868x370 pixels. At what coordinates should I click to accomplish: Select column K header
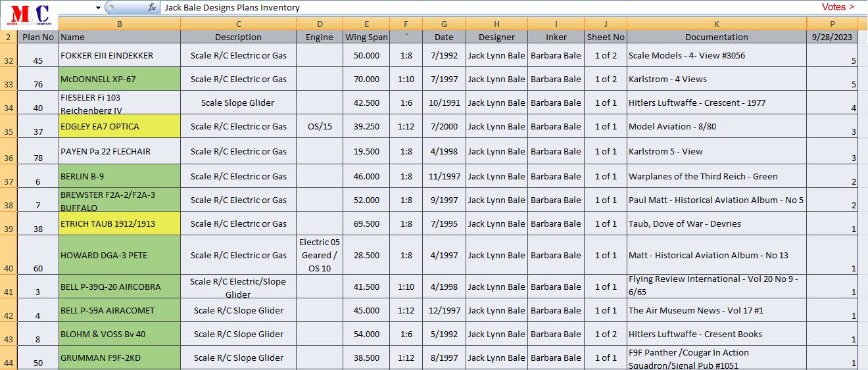[x=717, y=24]
